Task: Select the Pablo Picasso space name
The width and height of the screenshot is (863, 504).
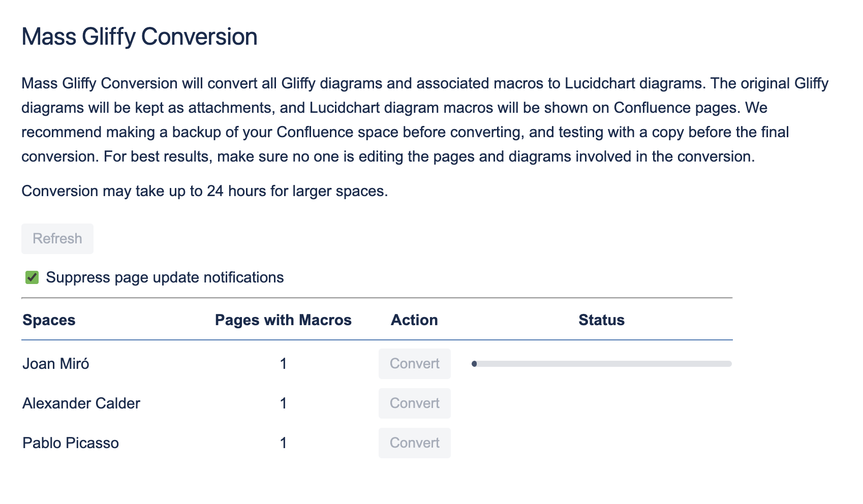Action: click(x=70, y=443)
